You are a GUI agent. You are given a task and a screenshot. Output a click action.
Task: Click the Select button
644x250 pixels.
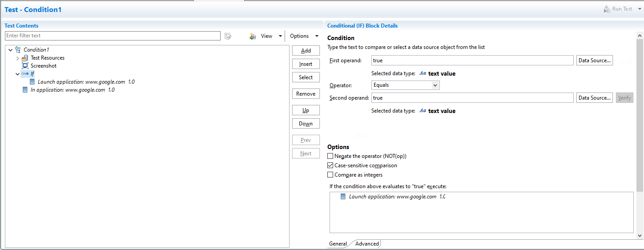click(x=306, y=77)
